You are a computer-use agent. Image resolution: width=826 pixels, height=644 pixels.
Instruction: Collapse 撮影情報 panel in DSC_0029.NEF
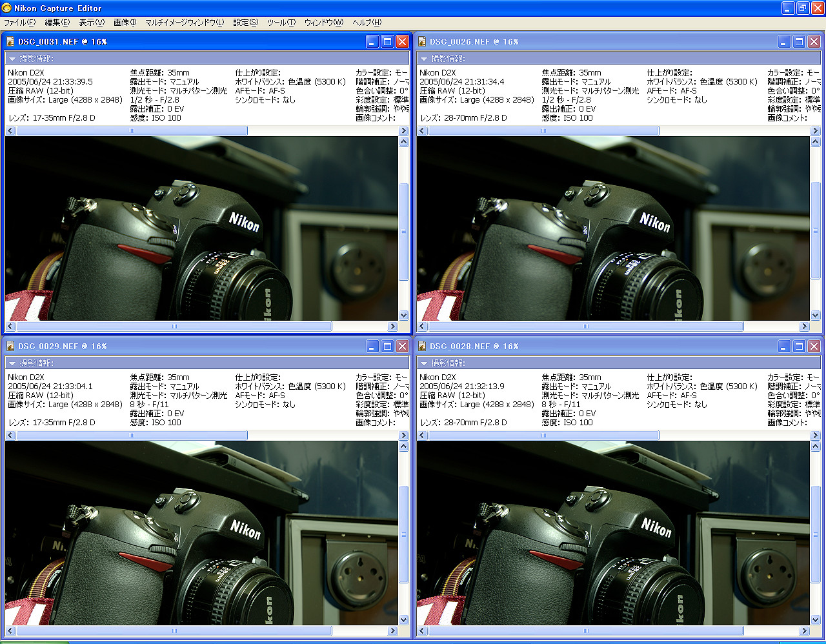[12, 363]
